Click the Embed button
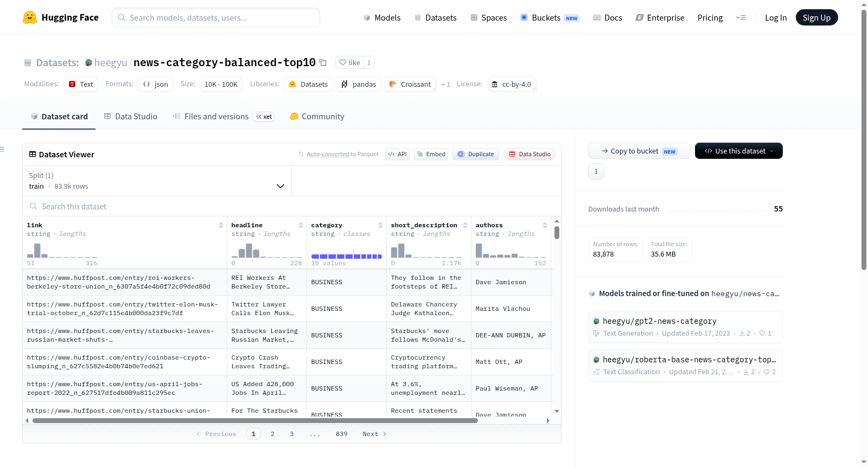868x467 pixels. coord(431,154)
